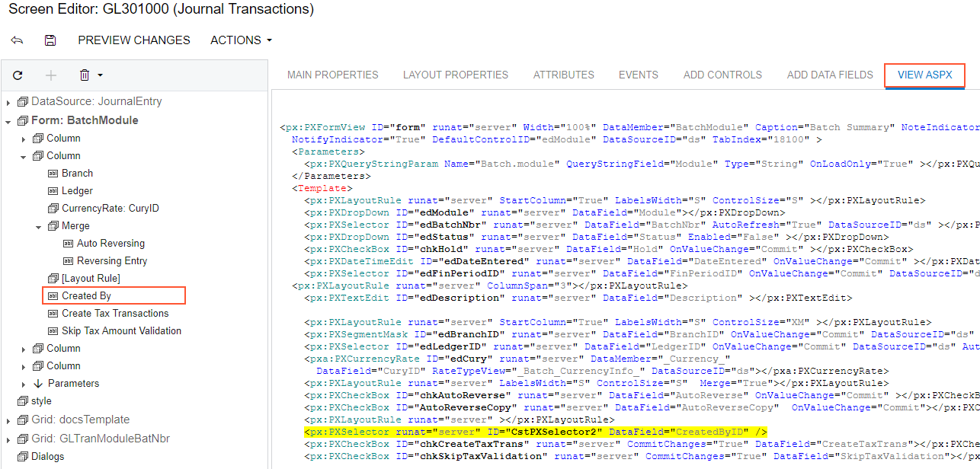Image resolution: width=980 pixels, height=469 pixels.
Task: Select Skip Tax Amount Validation item
Action: [121, 330]
